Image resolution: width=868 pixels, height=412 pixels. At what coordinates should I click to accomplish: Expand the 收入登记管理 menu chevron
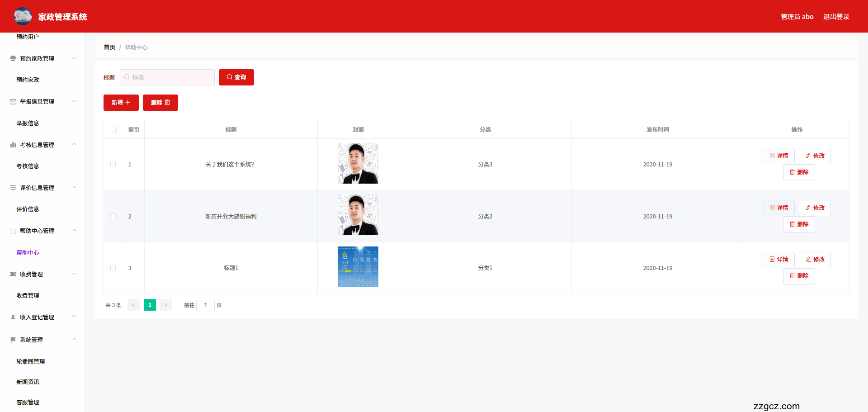coord(74,317)
